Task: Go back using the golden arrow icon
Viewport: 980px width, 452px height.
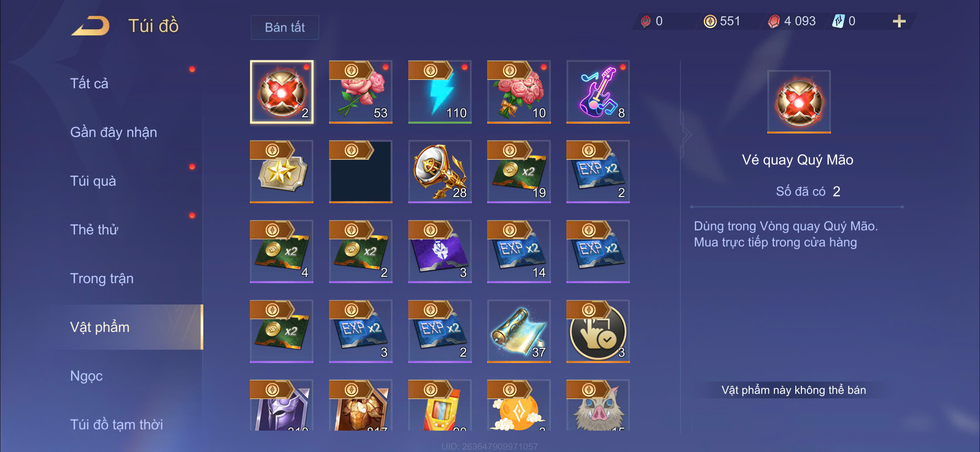Action: 90,26
